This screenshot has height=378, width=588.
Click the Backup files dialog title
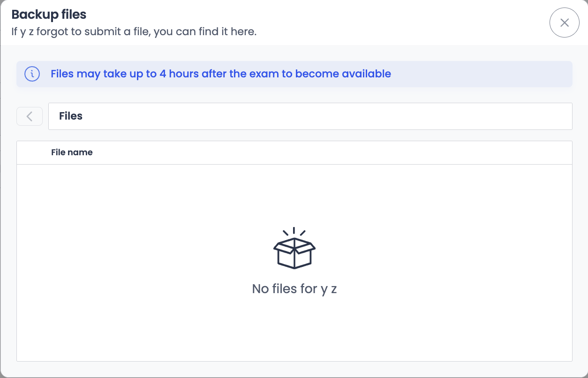tap(49, 15)
